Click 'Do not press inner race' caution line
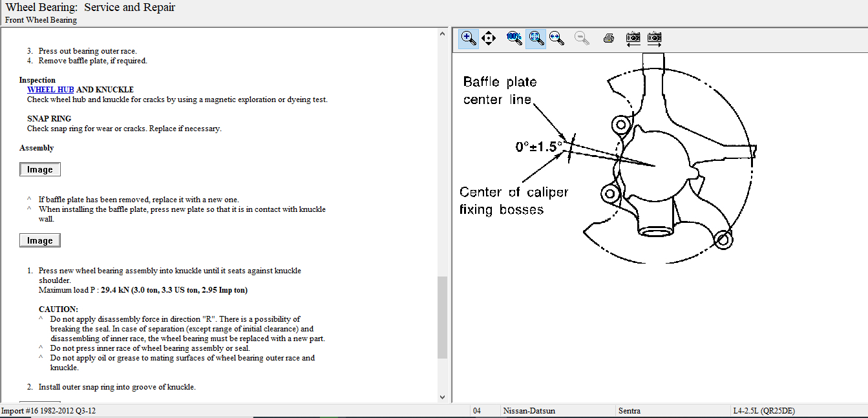The width and height of the screenshot is (868, 418). 150,348
